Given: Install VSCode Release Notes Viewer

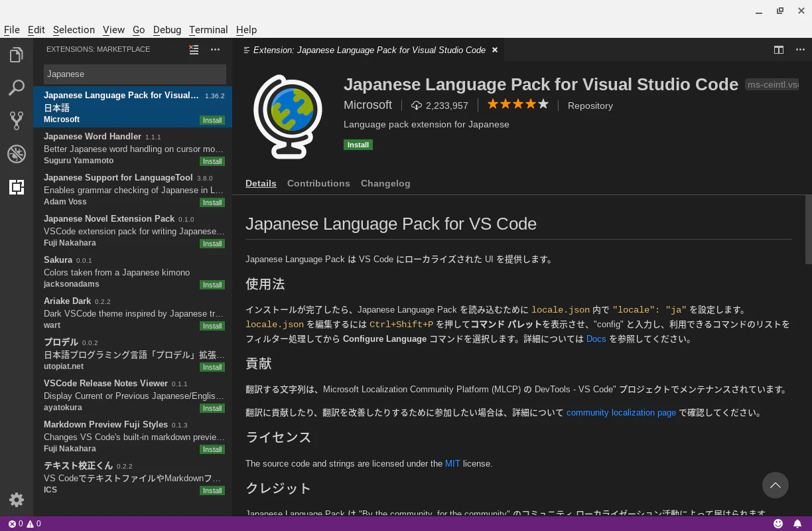Looking at the screenshot, I should pos(212,408).
